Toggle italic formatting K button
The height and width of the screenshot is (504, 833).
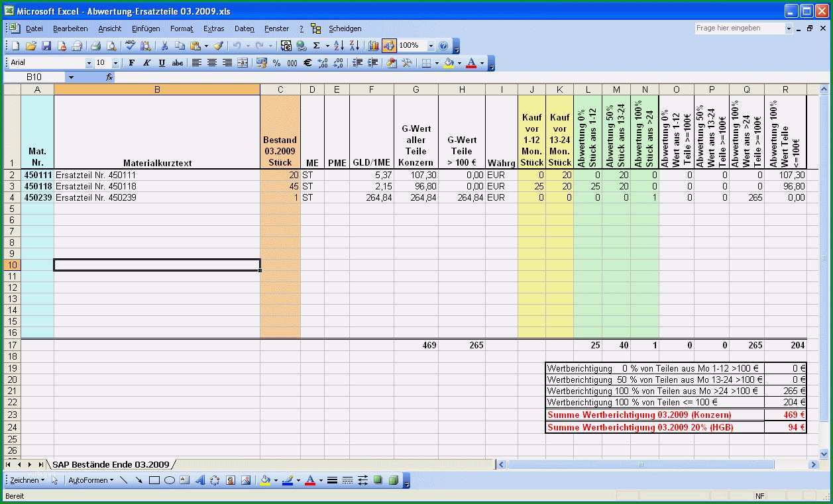click(x=147, y=63)
